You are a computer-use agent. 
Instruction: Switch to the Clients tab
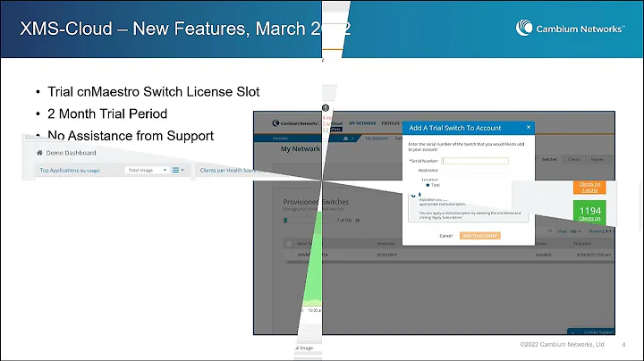[573, 159]
